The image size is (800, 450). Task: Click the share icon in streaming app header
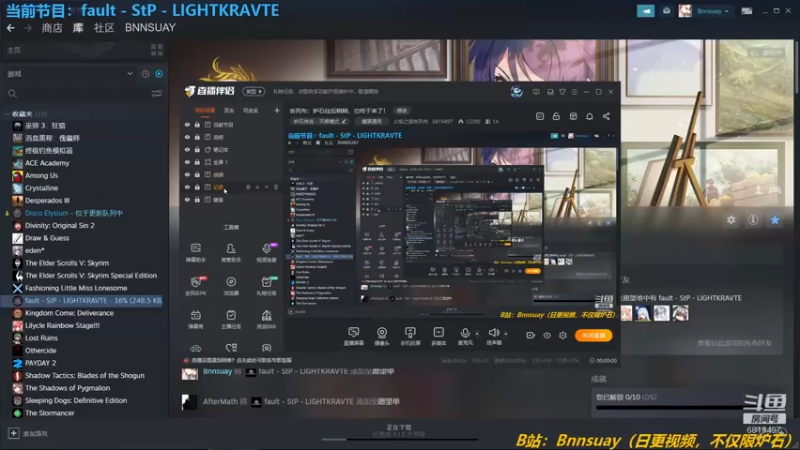click(606, 116)
